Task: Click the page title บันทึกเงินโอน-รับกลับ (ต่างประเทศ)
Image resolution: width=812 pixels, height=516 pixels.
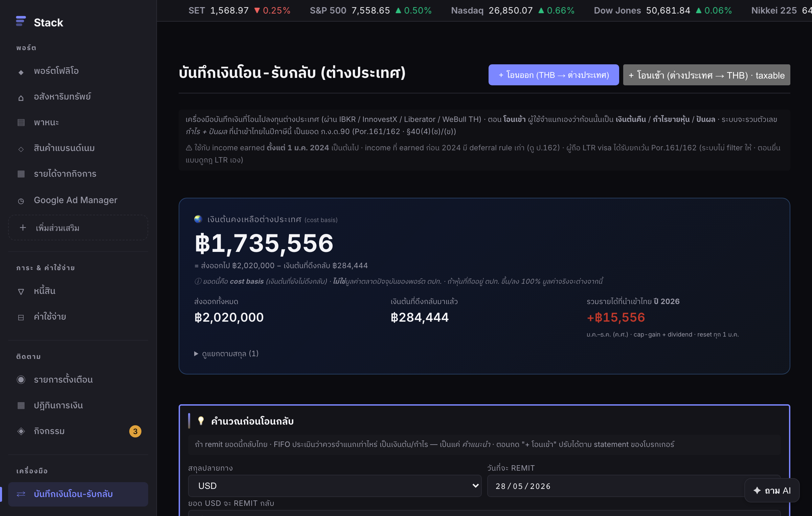Action: [292, 73]
